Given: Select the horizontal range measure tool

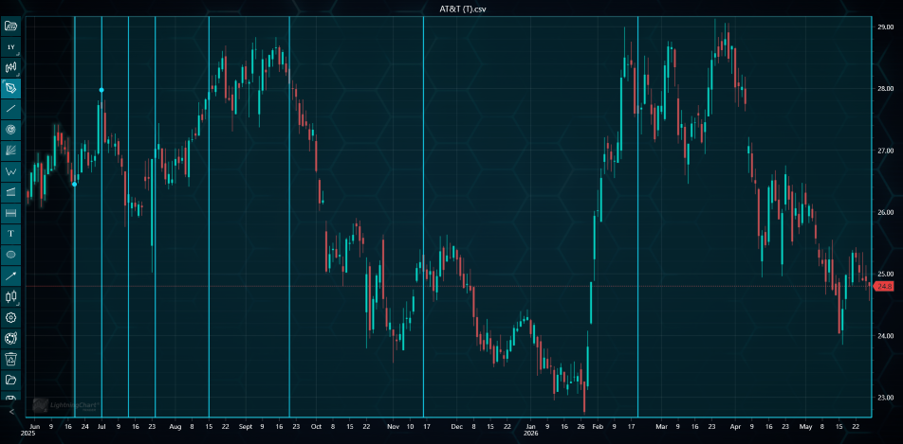Looking at the screenshot, I should click(x=11, y=212).
